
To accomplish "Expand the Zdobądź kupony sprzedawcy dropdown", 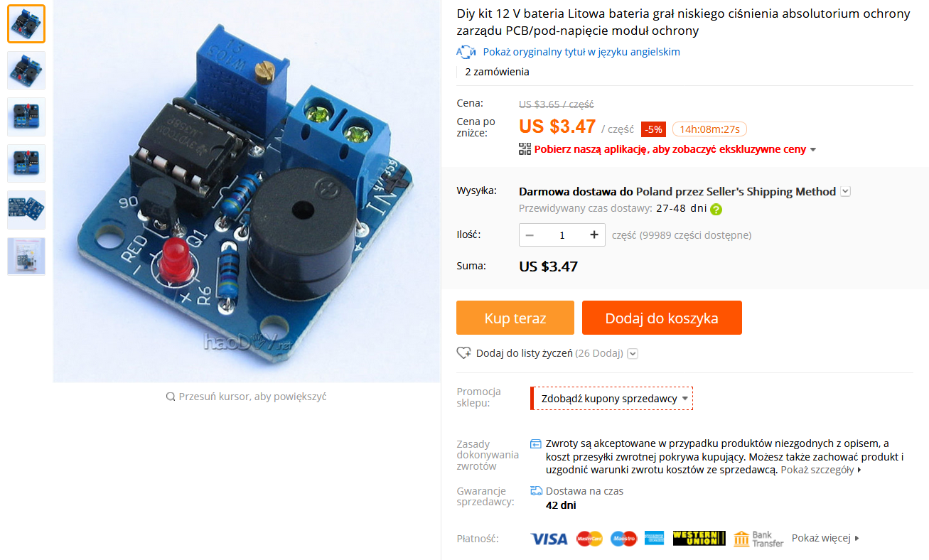I will 611,399.
